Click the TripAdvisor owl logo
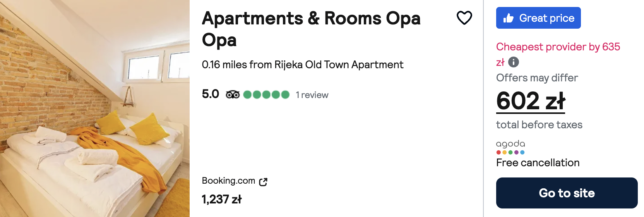Screen dimensions: 644x217 (233, 95)
